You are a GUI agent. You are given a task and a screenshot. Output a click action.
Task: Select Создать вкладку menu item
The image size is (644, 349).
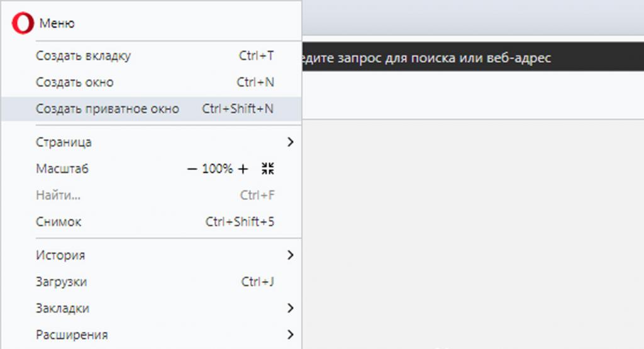coord(152,55)
